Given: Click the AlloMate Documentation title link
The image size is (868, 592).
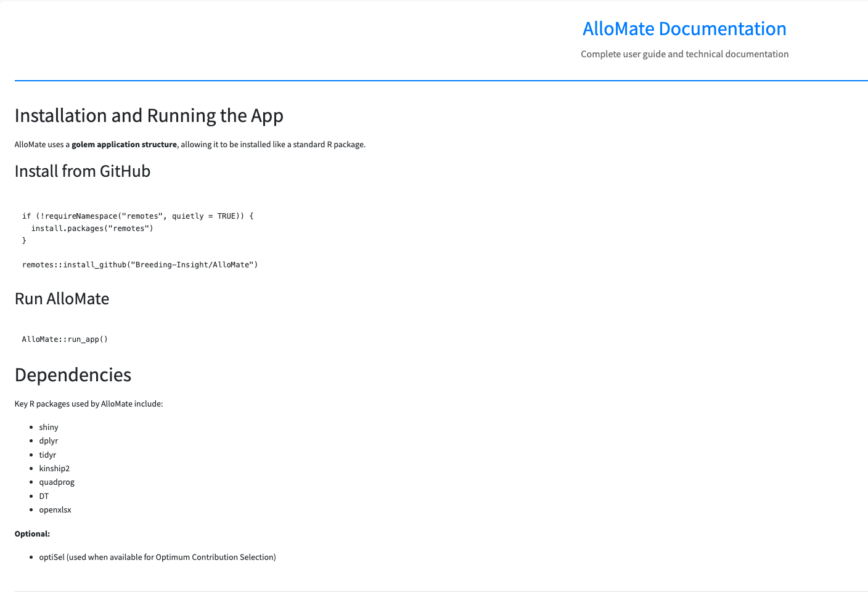Looking at the screenshot, I should click(684, 29).
